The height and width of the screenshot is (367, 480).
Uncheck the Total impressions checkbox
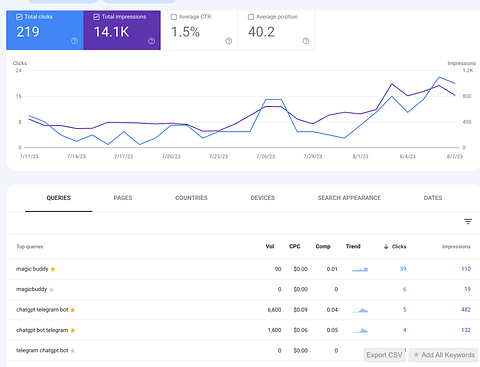pyautogui.click(x=96, y=17)
